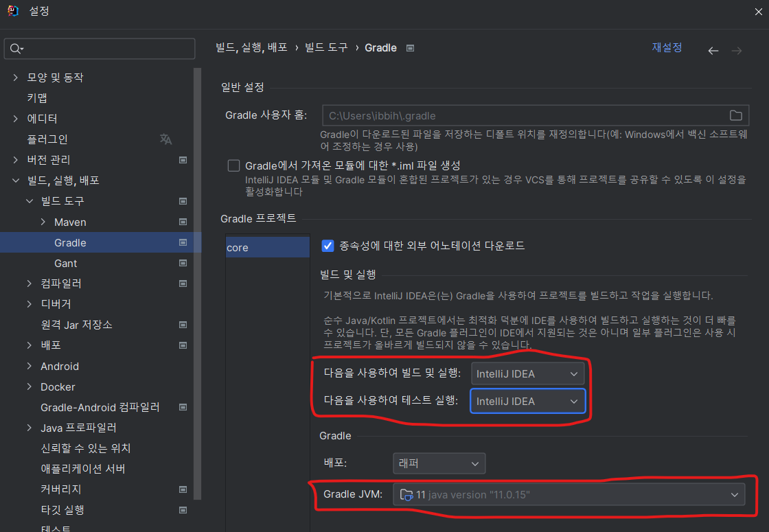Screen dimensions: 769x532
Task: Click the IntelliJ logo in title bar
Action: tap(13, 11)
